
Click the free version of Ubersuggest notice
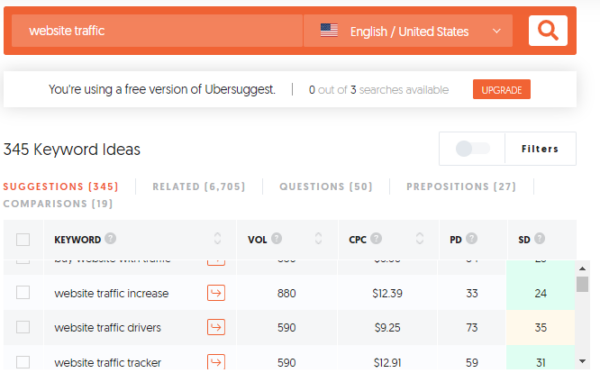pyautogui.click(x=162, y=90)
